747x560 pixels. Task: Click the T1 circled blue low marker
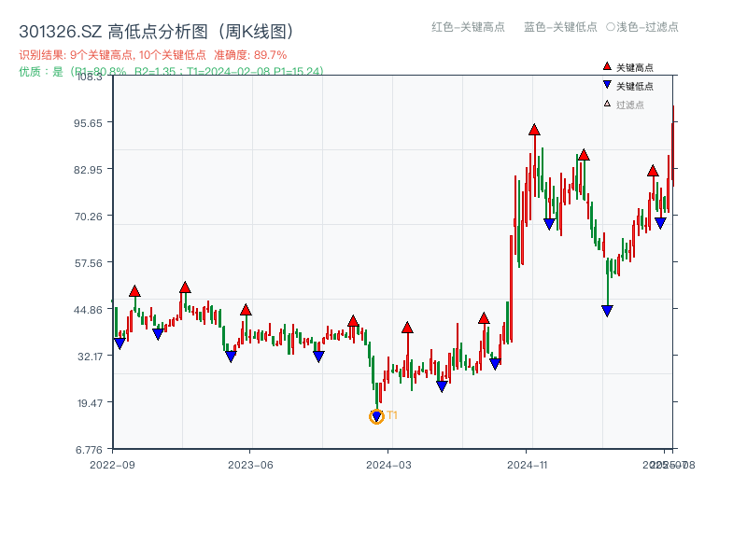(x=376, y=416)
